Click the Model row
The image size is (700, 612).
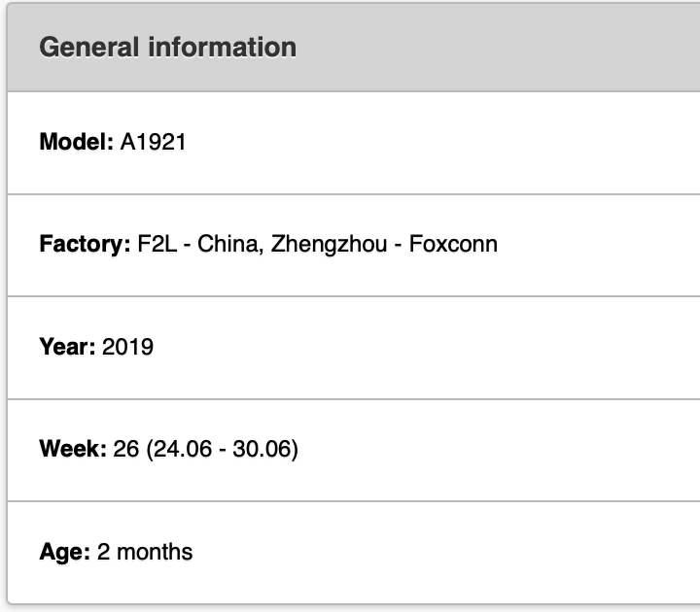[x=354, y=143]
